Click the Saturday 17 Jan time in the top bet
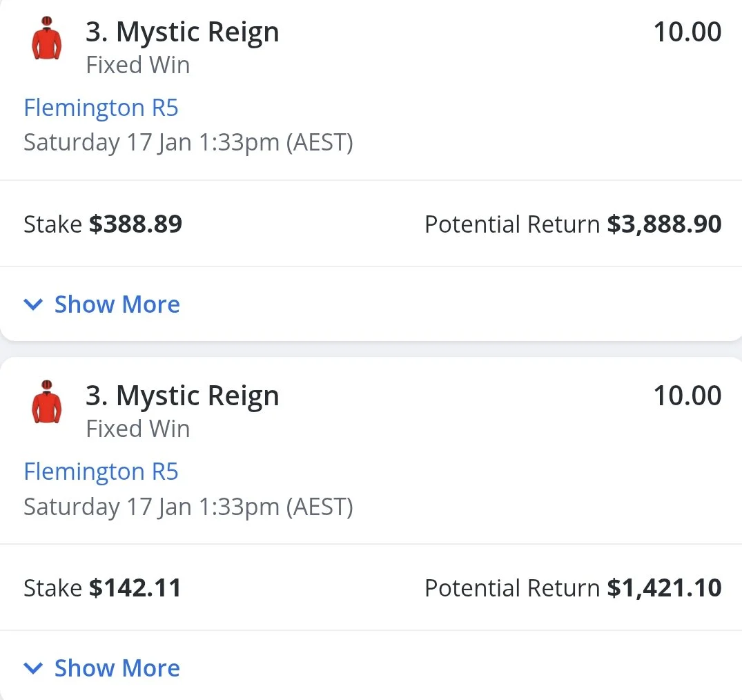 [188, 143]
